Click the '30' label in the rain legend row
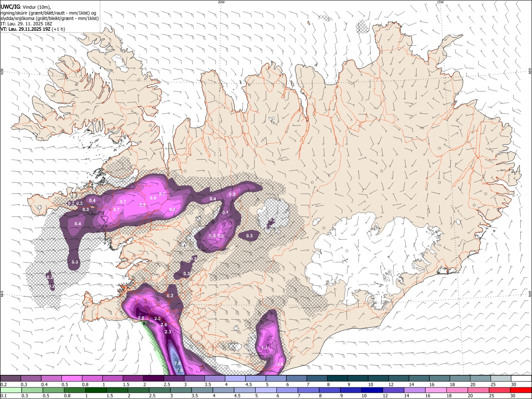The width and height of the screenshot is (532, 399). [x=514, y=396]
